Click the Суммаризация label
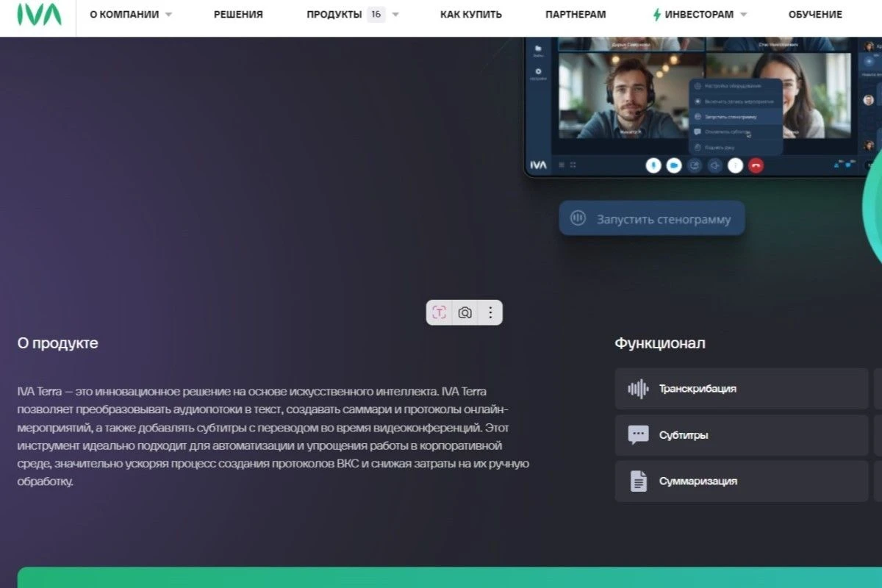The width and height of the screenshot is (882, 588). tap(698, 481)
